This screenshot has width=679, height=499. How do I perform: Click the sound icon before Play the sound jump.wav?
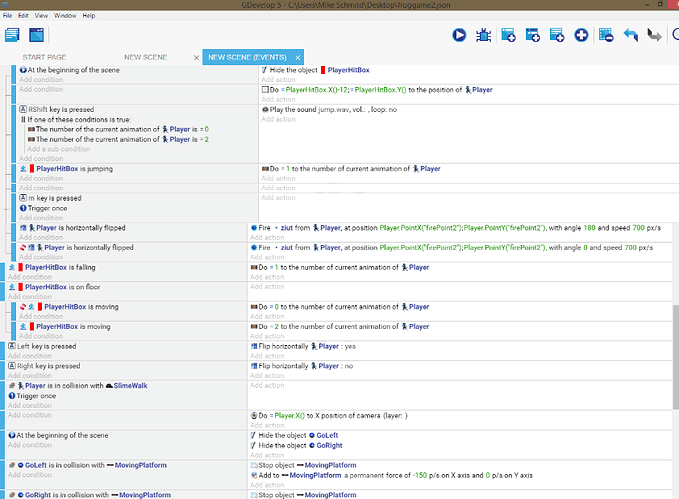point(265,110)
